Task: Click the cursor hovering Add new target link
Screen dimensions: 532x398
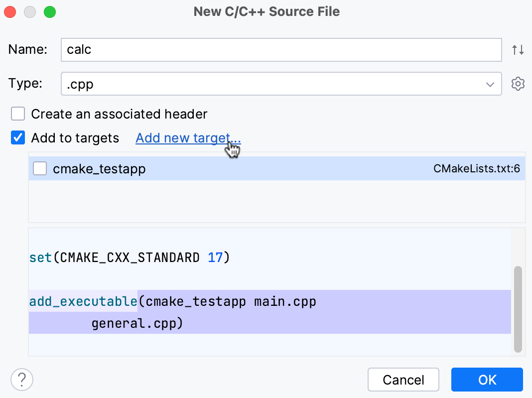Action: (233, 148)
